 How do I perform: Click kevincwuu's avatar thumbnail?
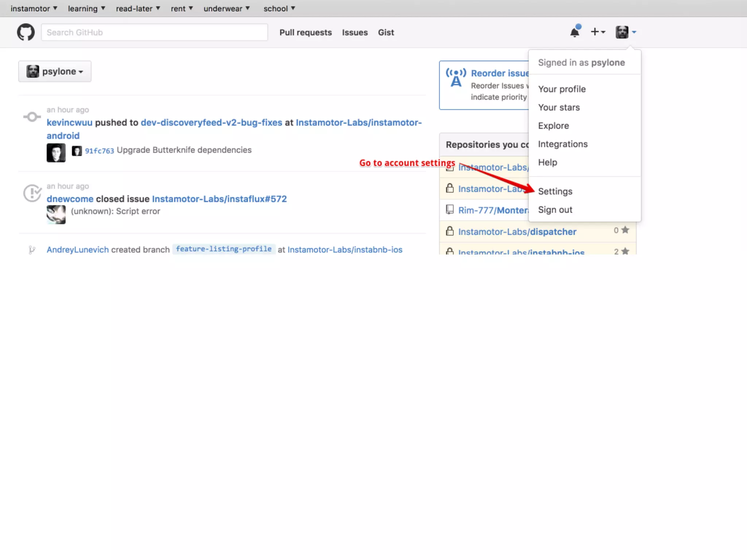[x=56, y=152]
